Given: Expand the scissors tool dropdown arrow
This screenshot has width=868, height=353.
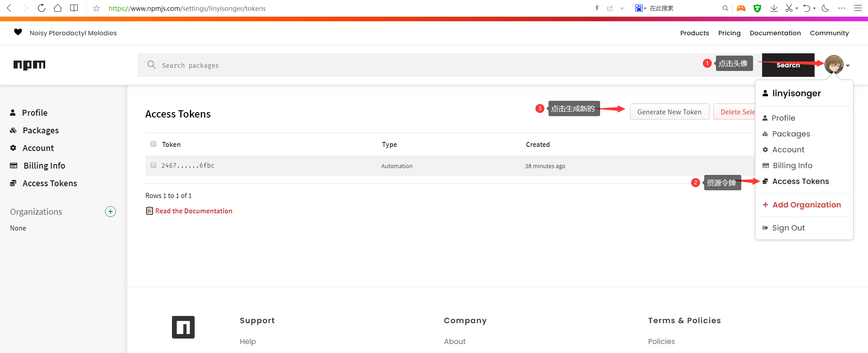Looking at the screenshot, I should 796,9.
